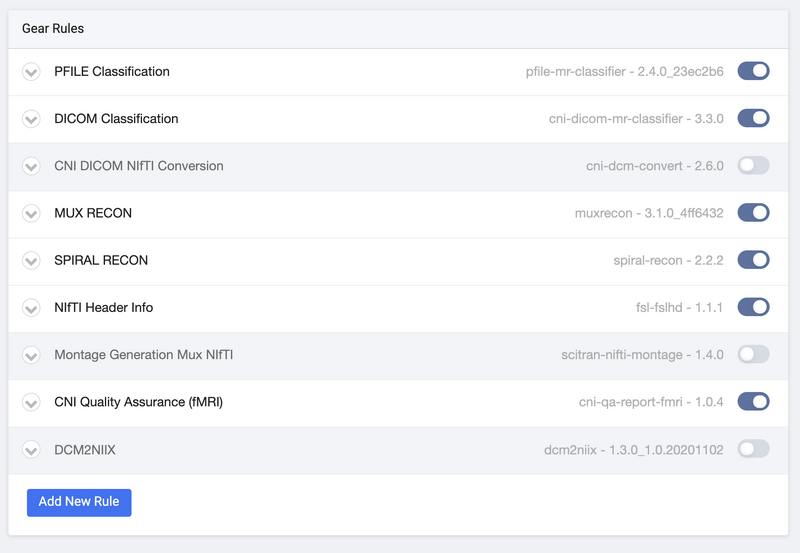Enable the CNI DICOM NIfTI Conversion toggle
The width and height of the screenshot is (800, 553).
coord(753,165)
